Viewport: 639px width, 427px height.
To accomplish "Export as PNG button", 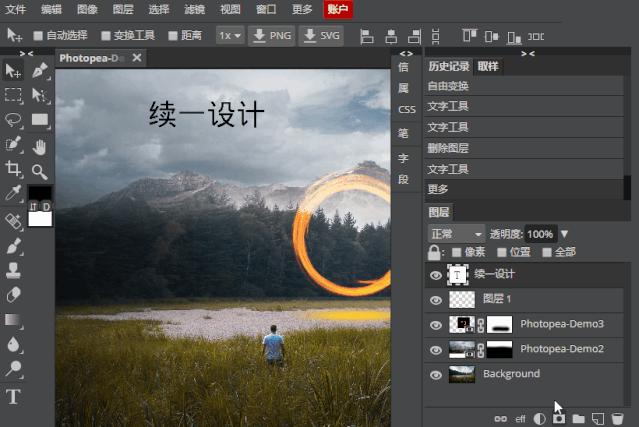I will [x=272, y=36].
